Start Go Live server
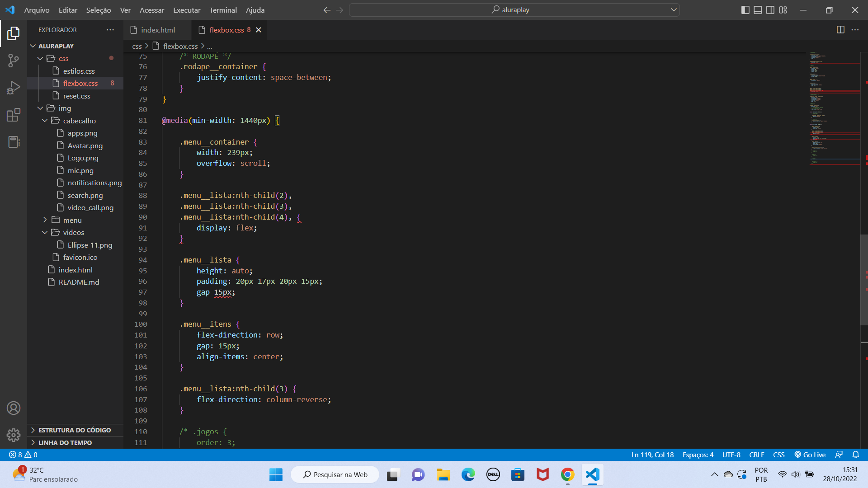Image resolution: width=868 pixels, height=488 pixels. click(810, 455)
